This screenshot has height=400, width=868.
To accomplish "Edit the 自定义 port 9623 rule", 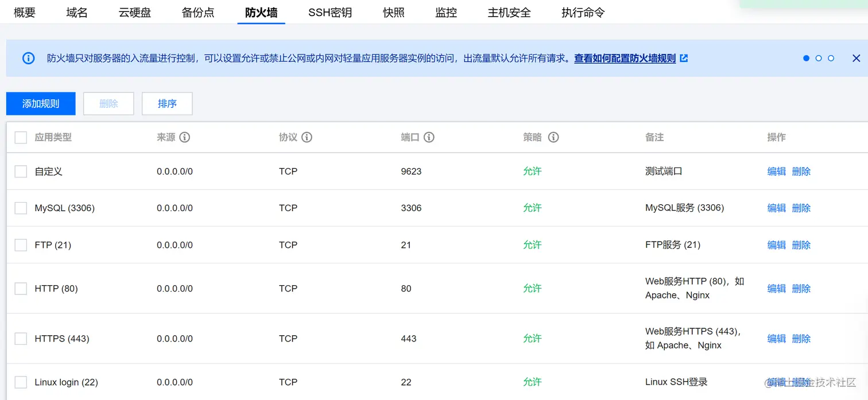I will coord(777,171).
